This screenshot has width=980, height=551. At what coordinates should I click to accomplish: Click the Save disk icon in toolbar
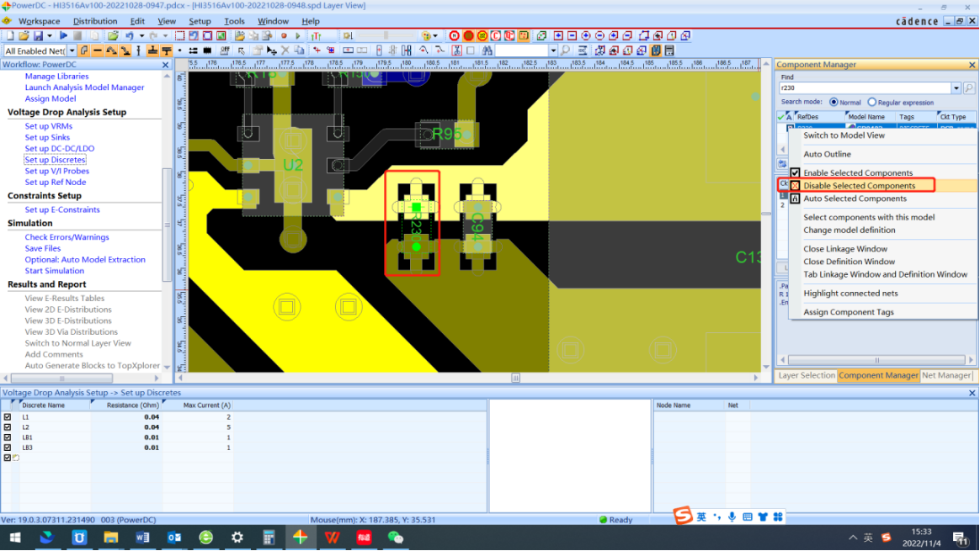pos(38,35)
